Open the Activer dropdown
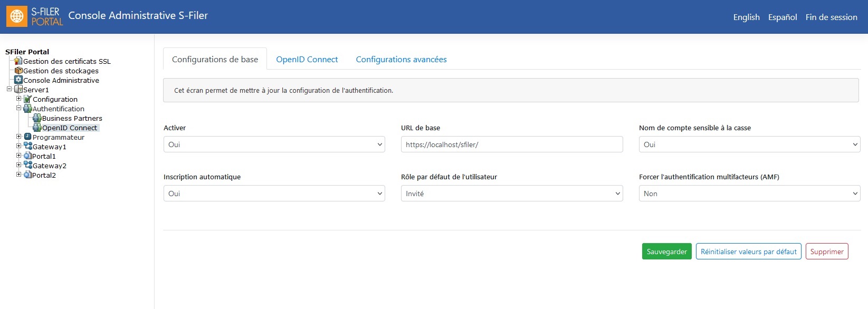The height and width of the screenshot is (309, 868). pyautogui.click(x=274, y=144)
